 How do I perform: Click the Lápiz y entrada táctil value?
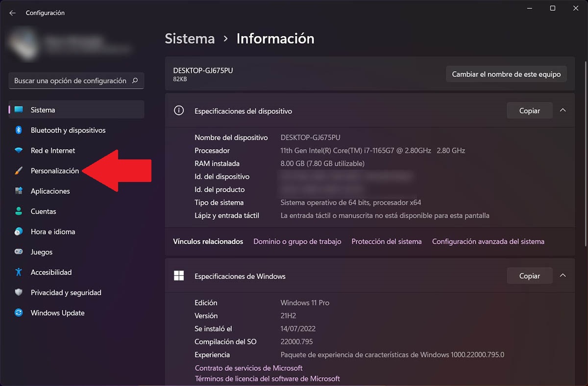point(385,215)
